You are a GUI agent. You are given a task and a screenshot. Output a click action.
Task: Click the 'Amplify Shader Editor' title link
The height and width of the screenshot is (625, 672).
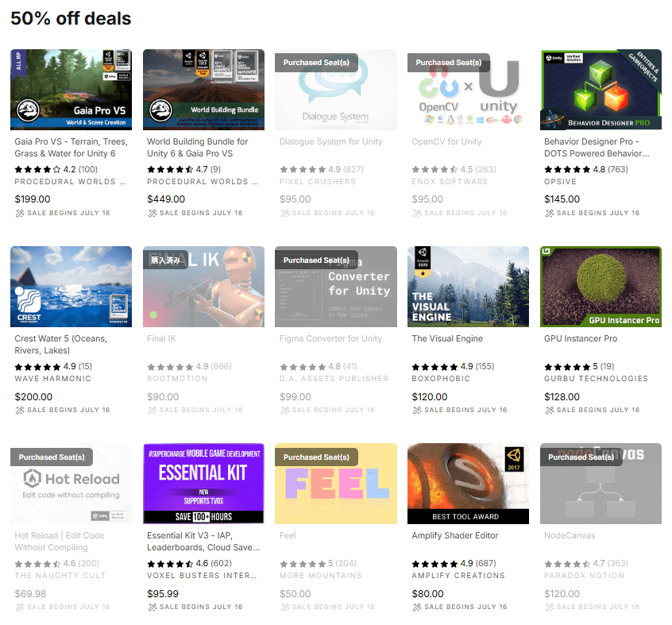point(454,536)
